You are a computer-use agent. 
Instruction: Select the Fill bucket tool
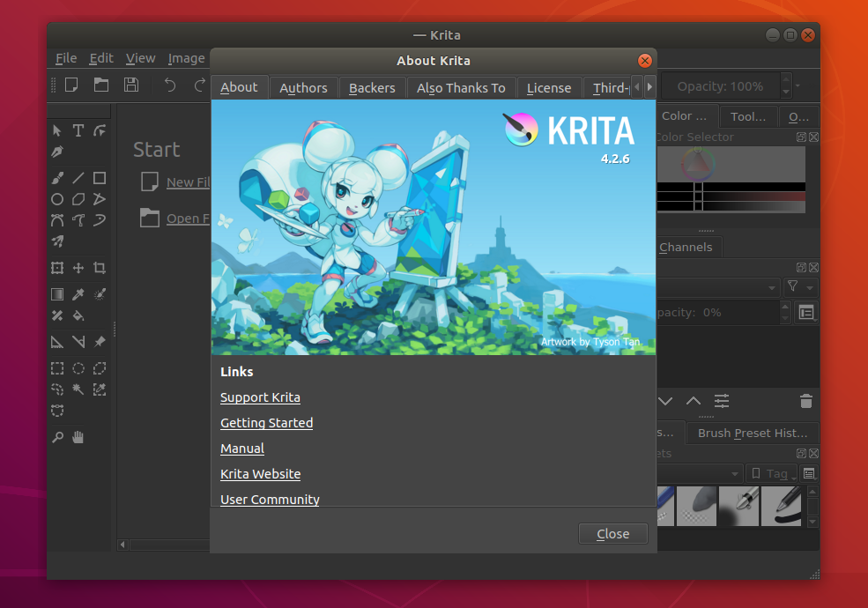(78, 315)
